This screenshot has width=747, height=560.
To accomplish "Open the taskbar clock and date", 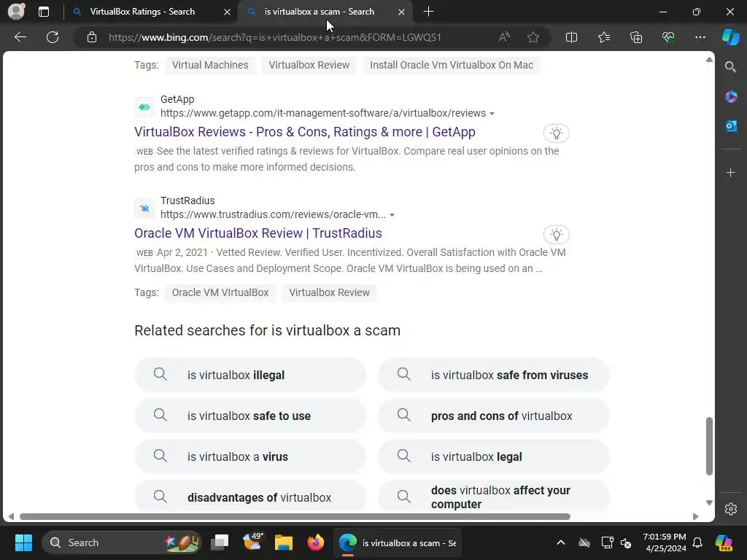I will [665, 542].
